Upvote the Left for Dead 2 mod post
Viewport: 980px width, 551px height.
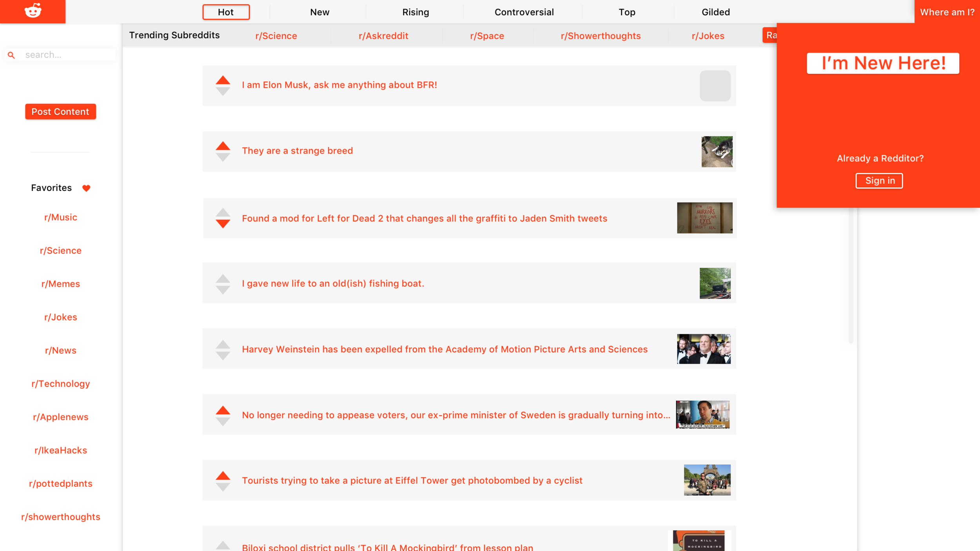click(x=223, y=212)
